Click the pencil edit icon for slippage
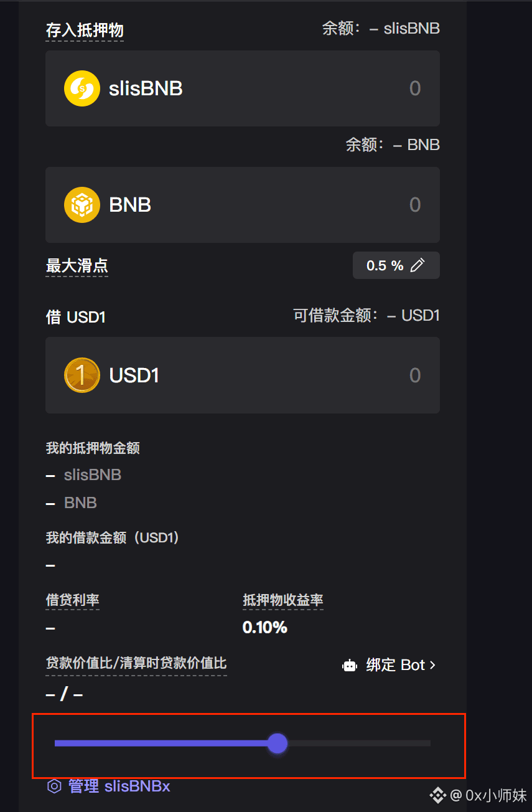The image size is (532, 812). (418, 266)
